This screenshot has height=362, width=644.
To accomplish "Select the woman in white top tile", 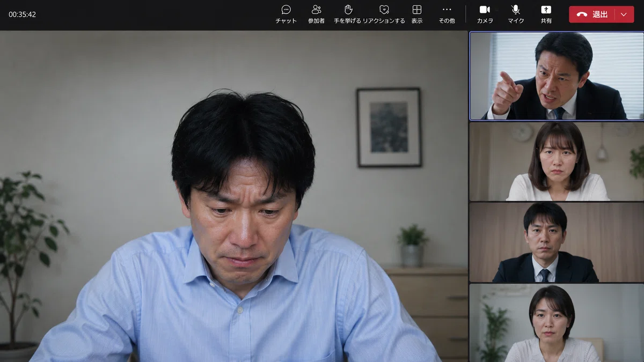I will coord(557,161).
